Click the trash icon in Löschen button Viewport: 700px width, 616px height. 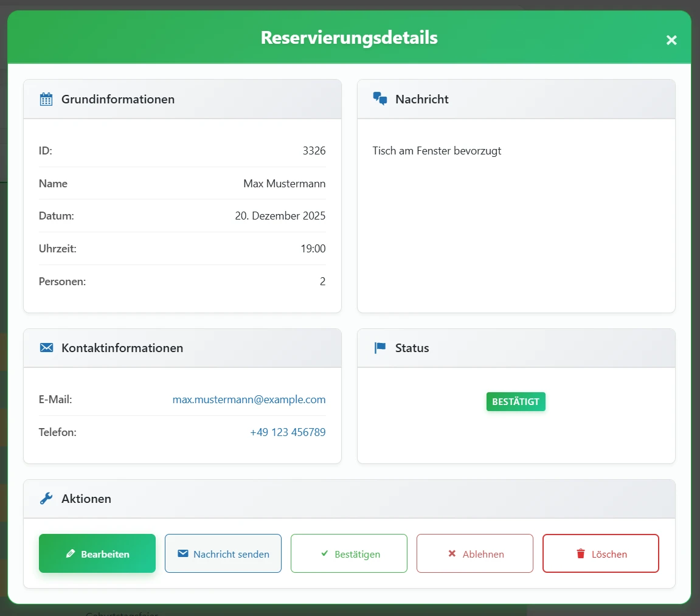click(580, 554)
